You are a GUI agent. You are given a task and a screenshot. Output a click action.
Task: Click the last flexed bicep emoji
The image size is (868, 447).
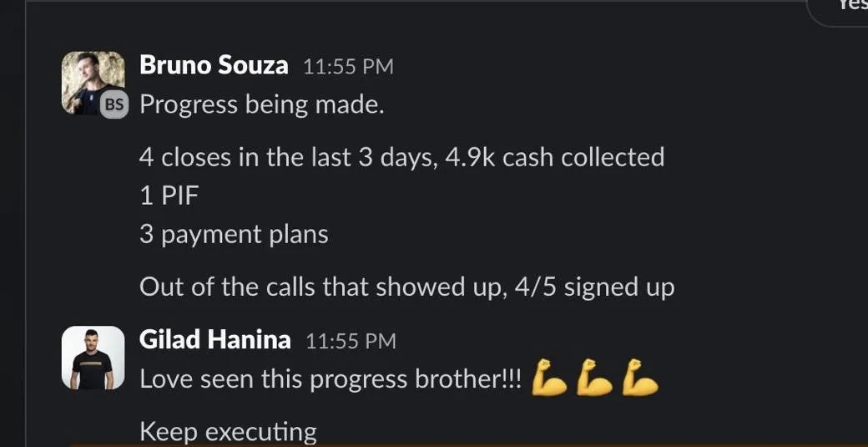641,378
